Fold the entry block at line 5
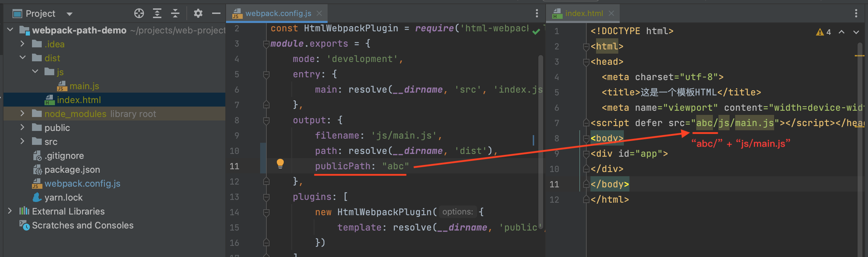868x257 pixels. click(266, 75)
